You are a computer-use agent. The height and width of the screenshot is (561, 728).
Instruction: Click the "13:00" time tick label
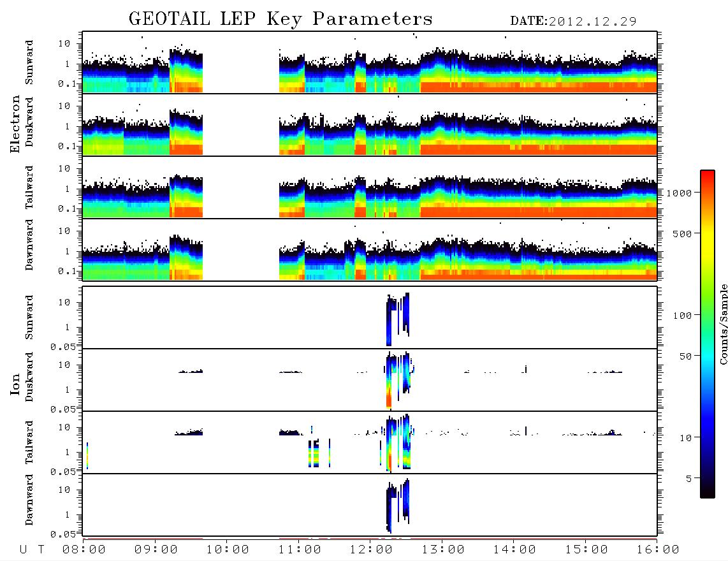(x=443, y=550)
